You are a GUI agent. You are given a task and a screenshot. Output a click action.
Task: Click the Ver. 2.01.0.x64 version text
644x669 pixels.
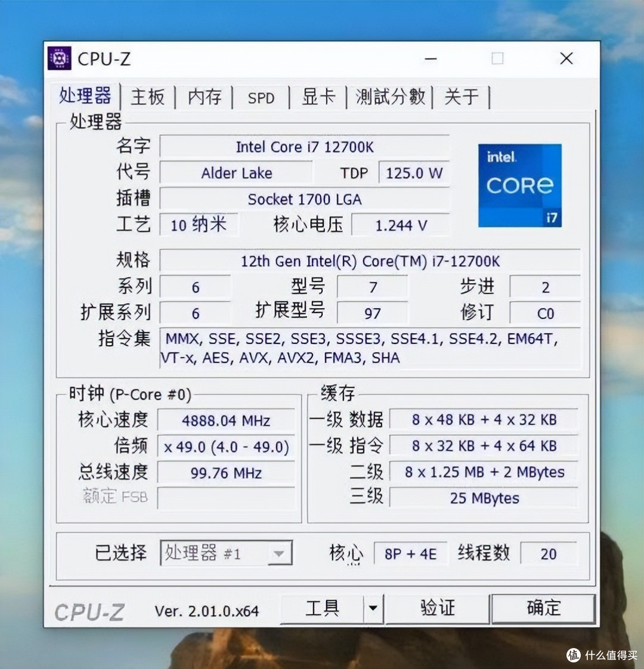pos(206,611)
